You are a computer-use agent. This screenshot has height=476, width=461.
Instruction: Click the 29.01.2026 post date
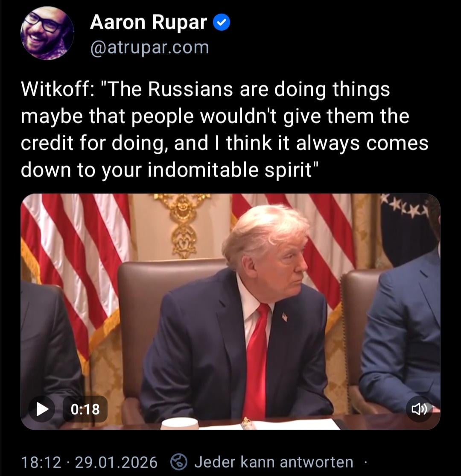coord(116,462)
